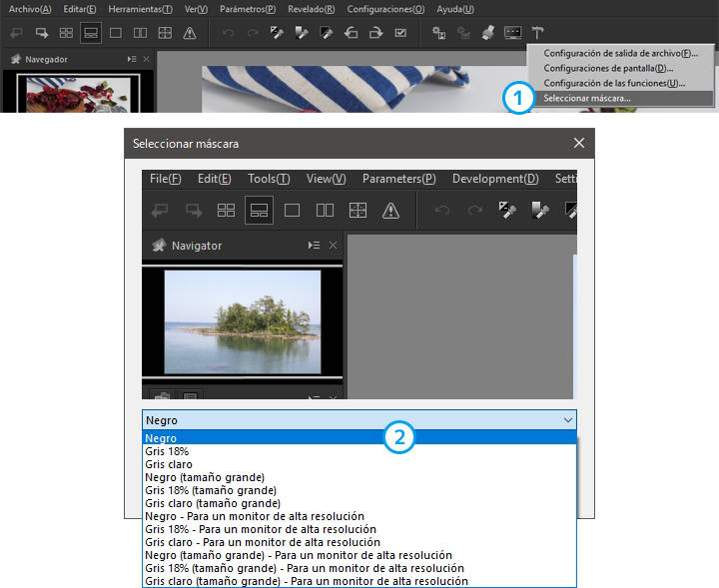
Task: Choose 'Seleccionar máscara...' from the open menu
Action: point(587,98)
